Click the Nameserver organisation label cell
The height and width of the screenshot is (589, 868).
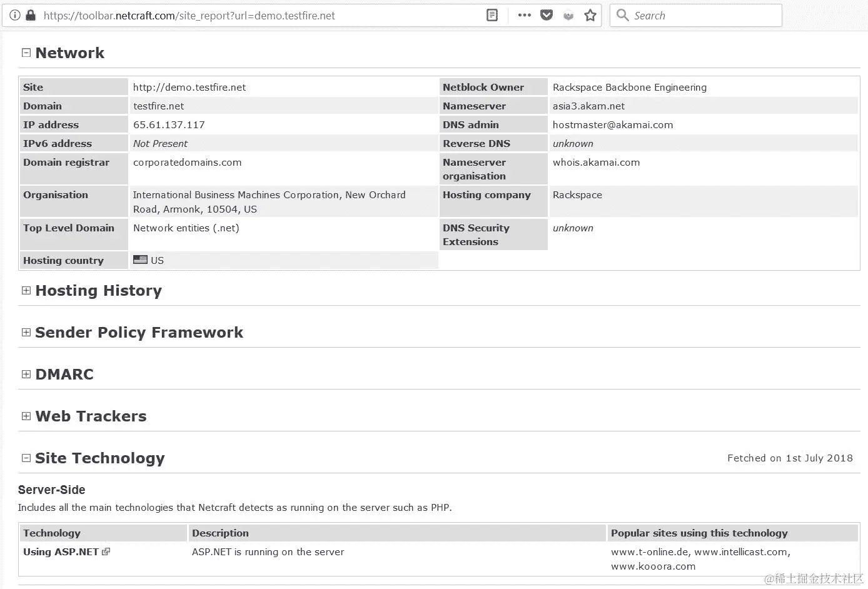point(493,169)
